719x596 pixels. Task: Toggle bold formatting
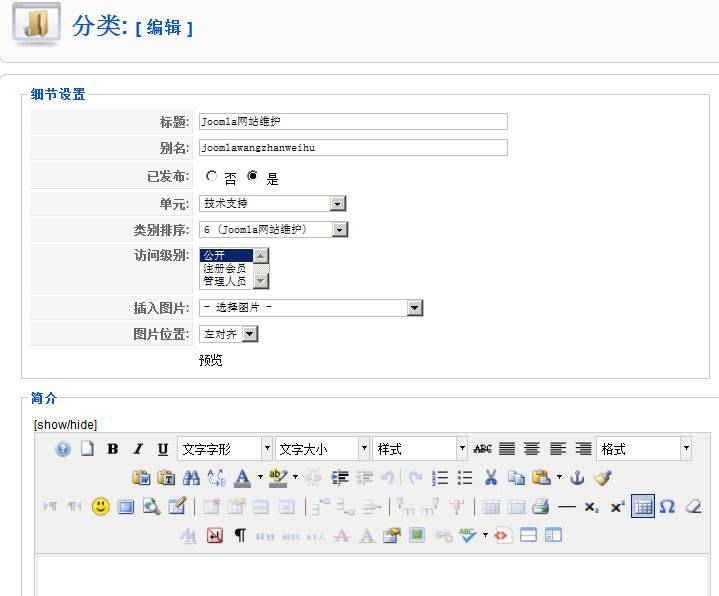click(x=112, y=448)
